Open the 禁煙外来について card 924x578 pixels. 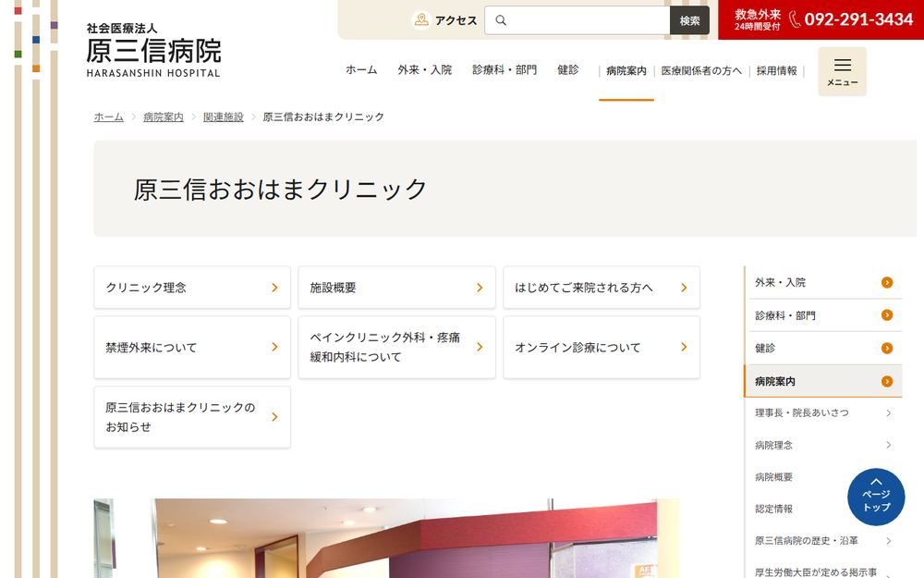(192, 347)
